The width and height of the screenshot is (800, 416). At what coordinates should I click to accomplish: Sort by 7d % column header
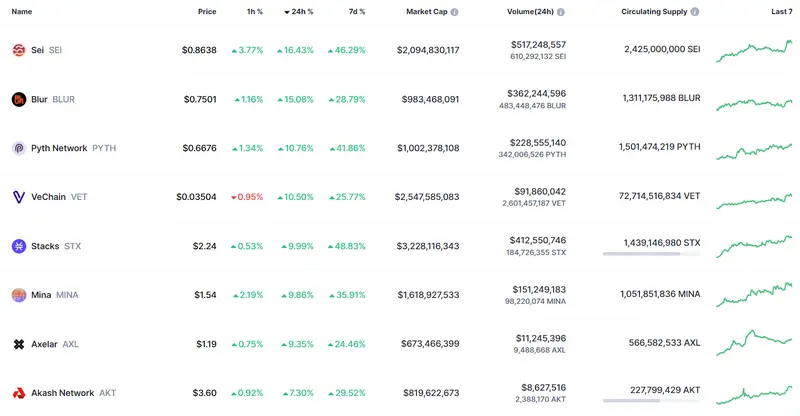pos(356,12)
